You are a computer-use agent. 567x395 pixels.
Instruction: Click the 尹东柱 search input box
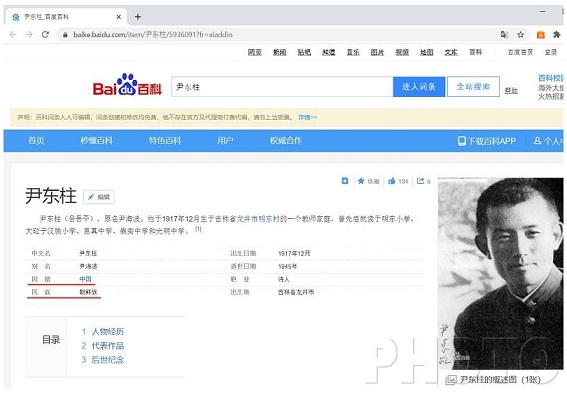coord(282,87)
